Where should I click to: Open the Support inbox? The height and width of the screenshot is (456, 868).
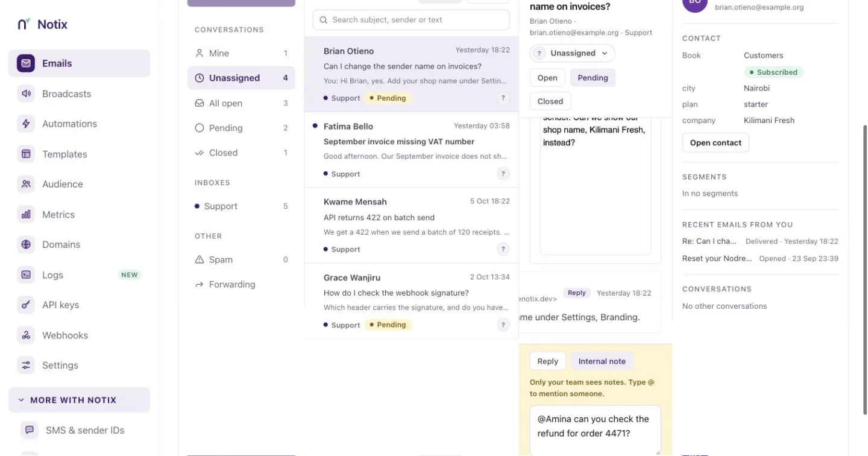(241, 206)
